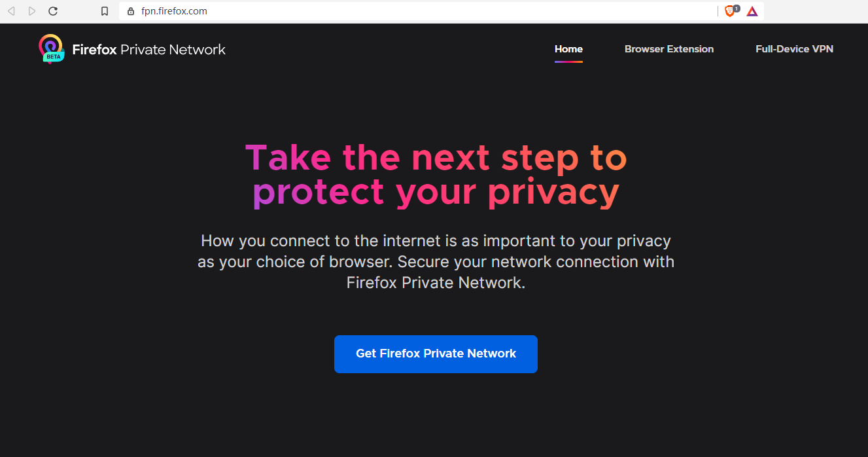This screenshot has height=457, width=868.
Task: Click the "How you connect to the internet" sentence
Action: [x=436, y=241]
